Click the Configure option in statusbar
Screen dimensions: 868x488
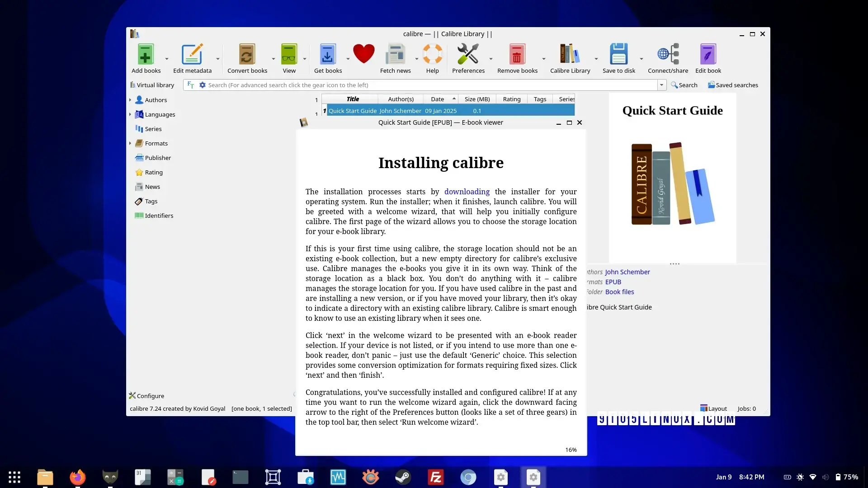(146, 396)
